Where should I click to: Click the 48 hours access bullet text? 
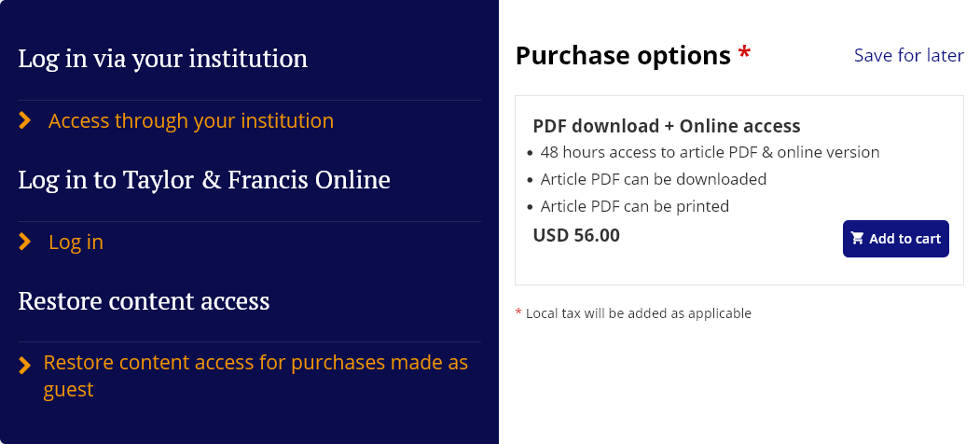click(710, 152)
